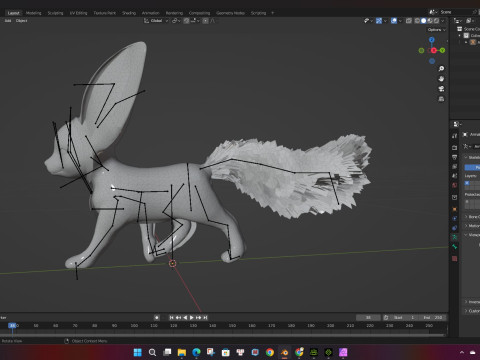Play the animation forward
This screenshot has width=480, height=360.
click(192, 318)
